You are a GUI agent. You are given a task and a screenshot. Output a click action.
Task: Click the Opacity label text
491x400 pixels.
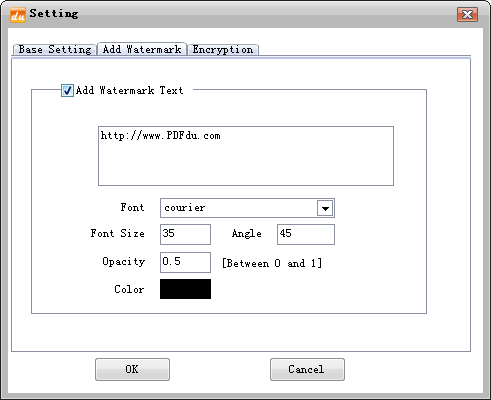tap(124, 262)
